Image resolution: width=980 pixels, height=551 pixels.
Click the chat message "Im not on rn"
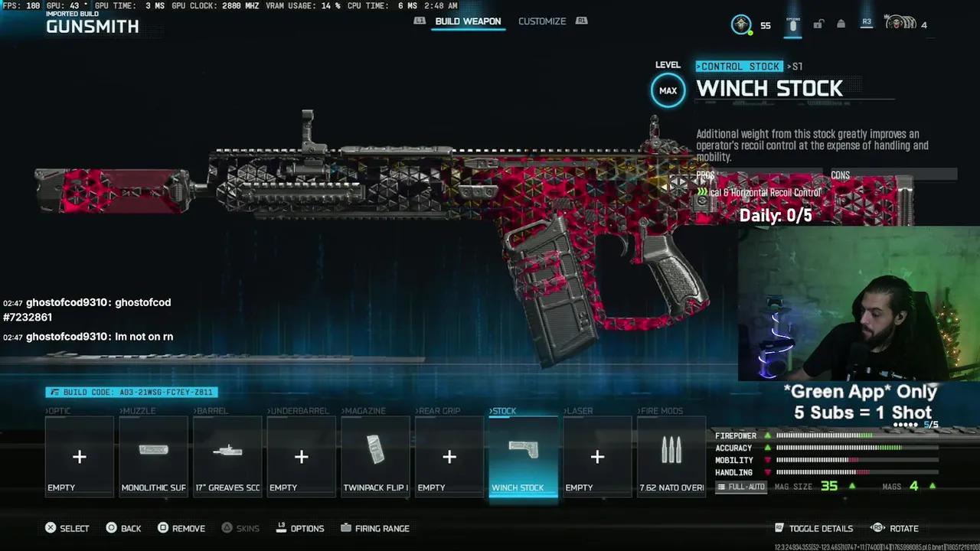[144, 337]
